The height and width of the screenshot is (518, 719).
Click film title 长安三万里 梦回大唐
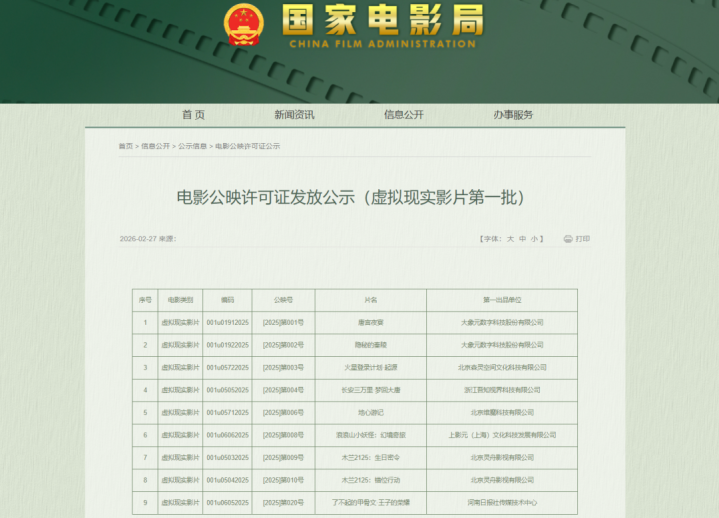pyautogui.click(x=371, y=390)
